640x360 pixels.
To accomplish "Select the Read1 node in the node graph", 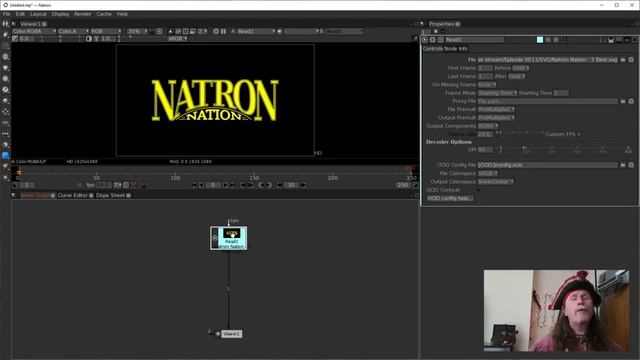I will (229, 238).
